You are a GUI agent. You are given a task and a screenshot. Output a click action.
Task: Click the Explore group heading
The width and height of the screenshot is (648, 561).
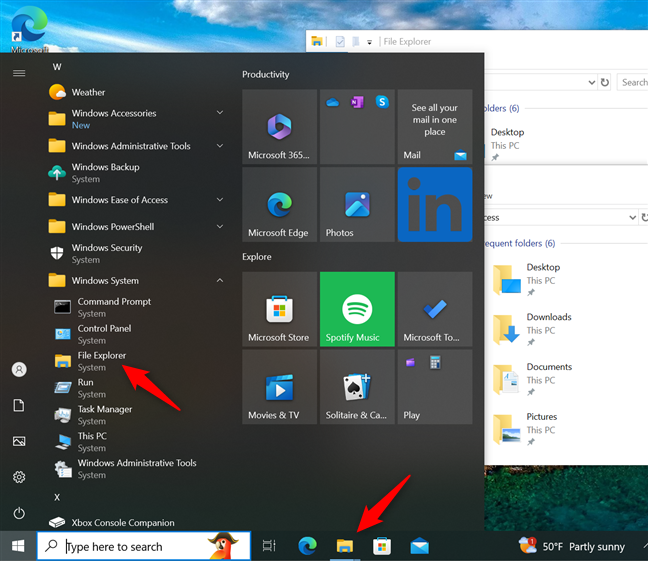[x=257, y=257]
